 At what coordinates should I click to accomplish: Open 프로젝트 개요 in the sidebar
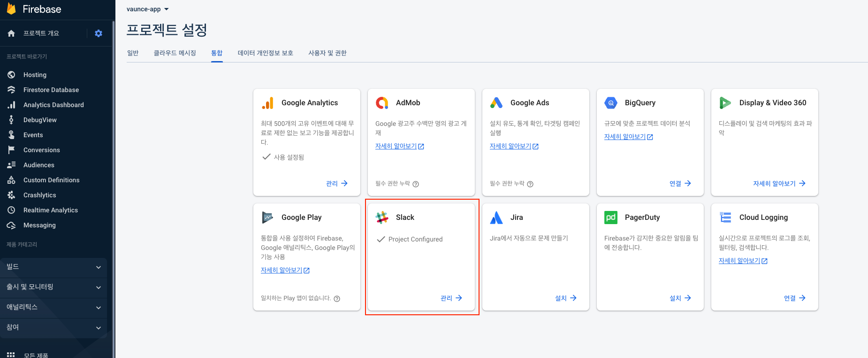click(x=41, y=33)
